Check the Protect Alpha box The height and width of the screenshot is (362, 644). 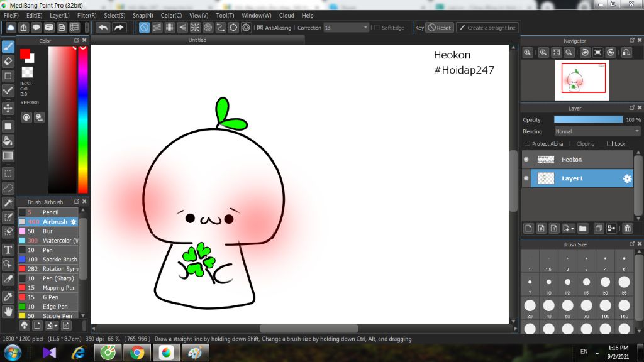[528, 144]
